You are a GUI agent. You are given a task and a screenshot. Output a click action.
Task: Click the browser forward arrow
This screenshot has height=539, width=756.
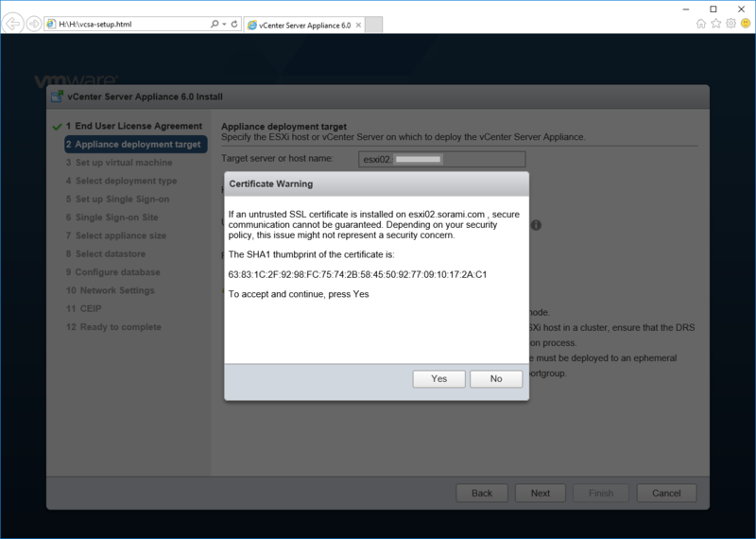tap(34, 24)
